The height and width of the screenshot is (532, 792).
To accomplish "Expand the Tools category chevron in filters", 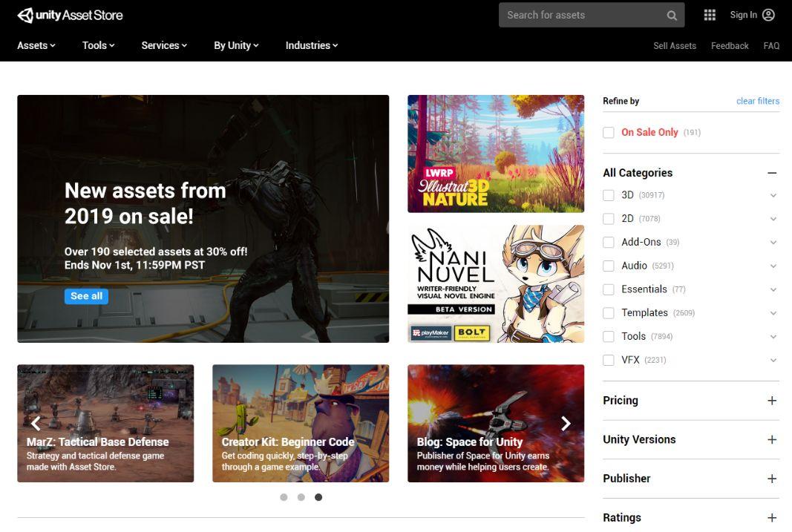I will pyautogui.click(x=773, y=337).
